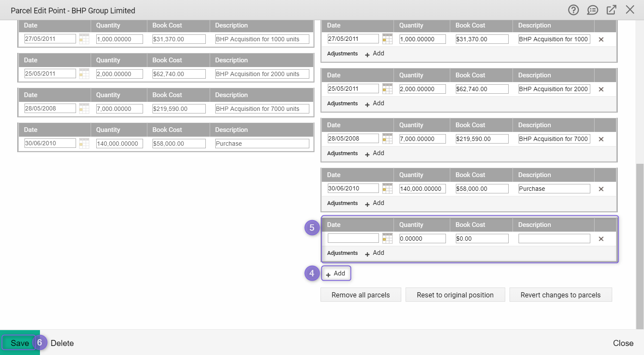The image size is (644, 355).
Task: Focus the empty Description field of new parcel
Action: pos(554,239)
